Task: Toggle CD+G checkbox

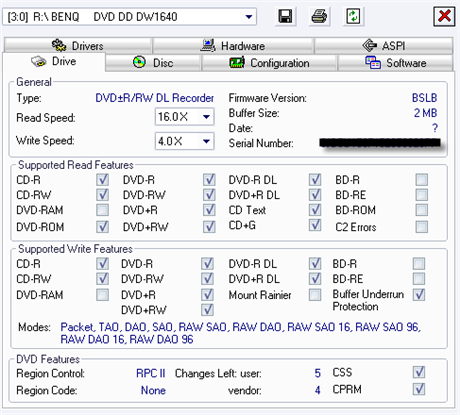Action: tap(315, 225)
